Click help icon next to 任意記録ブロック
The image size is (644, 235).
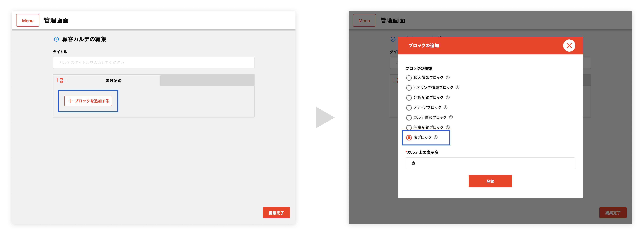pyautogui.click(x=448, y=127)
